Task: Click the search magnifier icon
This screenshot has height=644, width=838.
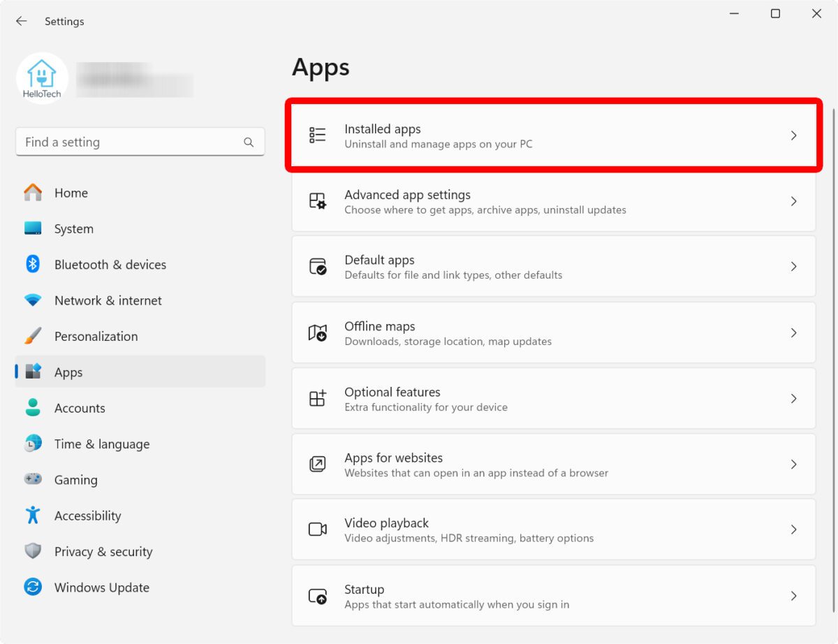Action: click(x=249, y=142)
